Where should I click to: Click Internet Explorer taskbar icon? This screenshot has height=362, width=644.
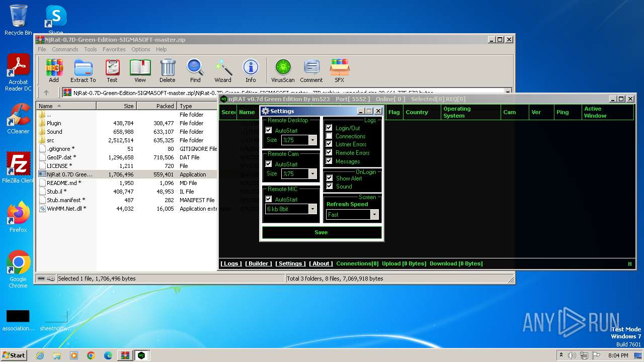40,355
